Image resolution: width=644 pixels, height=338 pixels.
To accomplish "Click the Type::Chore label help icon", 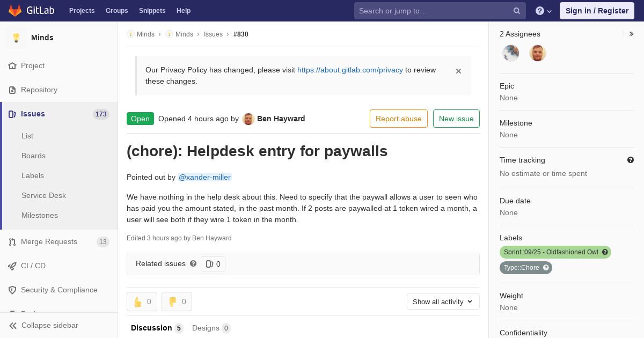I will pos(546,268).
